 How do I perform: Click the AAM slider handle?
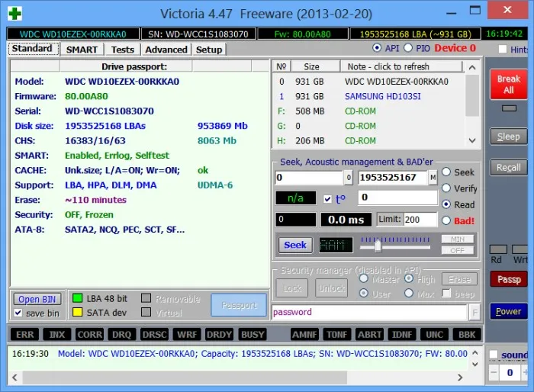(378, 246)
